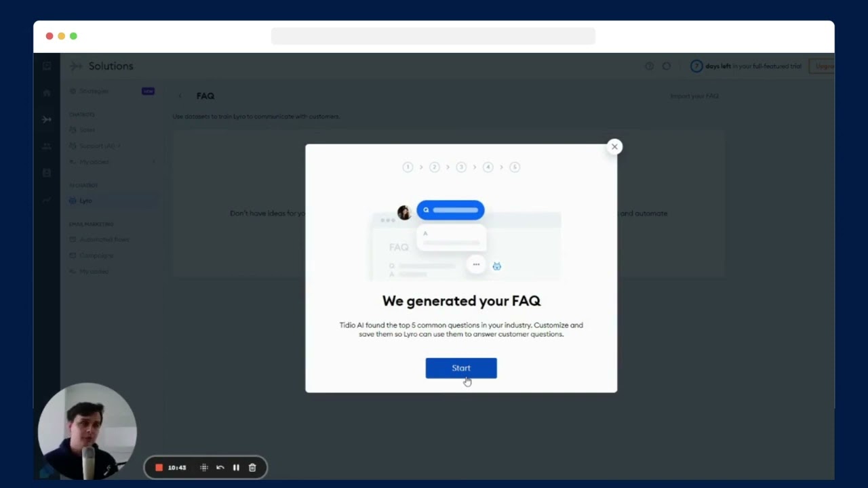Stop the screen recording
This screenshot has width=868, height=488.
[x=159, y=468]
